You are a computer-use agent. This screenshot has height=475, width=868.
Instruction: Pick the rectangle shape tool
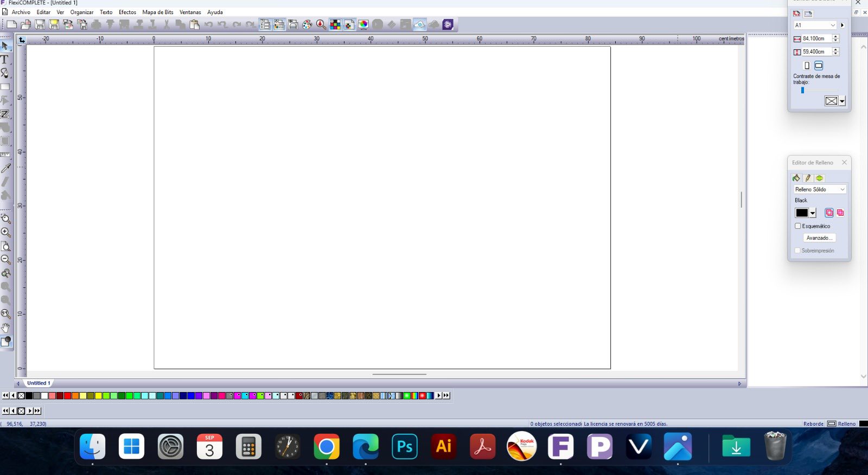(5, 87)
